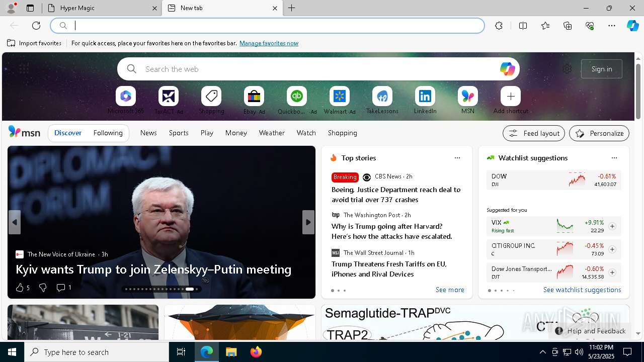Click Personalize button
This screenshot has width=644, height=362.
click(599, 133)
